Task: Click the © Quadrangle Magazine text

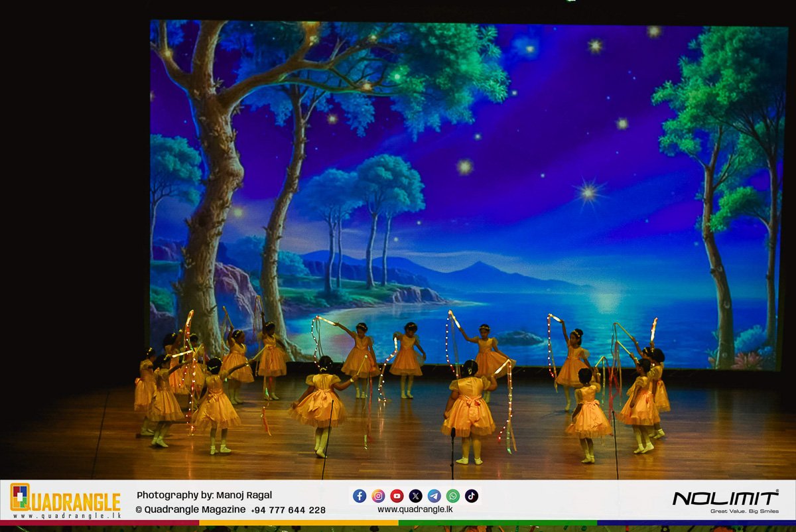Action: (190, 509)
